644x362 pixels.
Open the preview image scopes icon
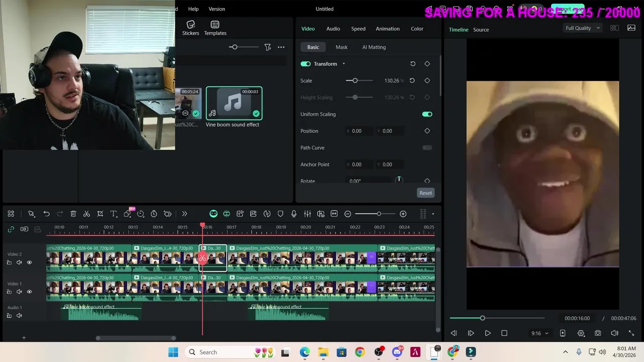pos(631,28)
